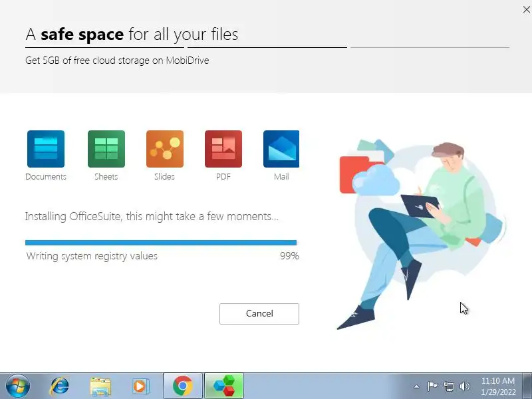Select OfficeSuite installer taskbar button
Screen dimensions: 532x399
tap(224, 386)
